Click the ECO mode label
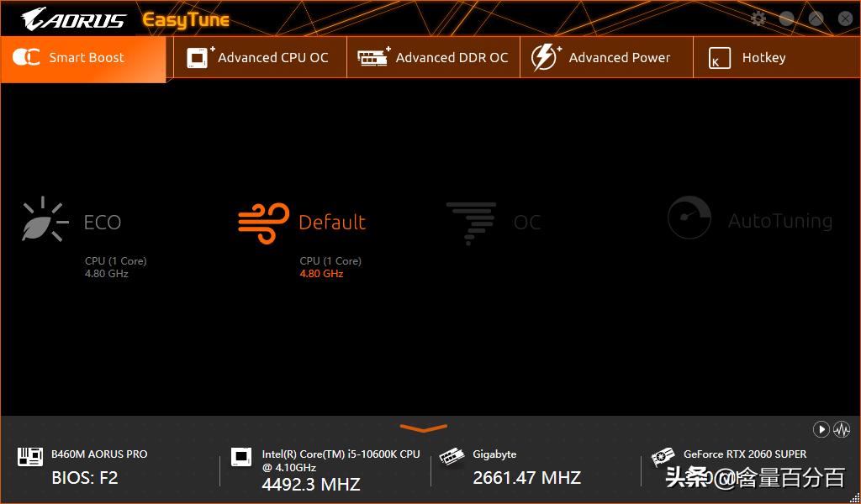The height and width of the screenshot is (504, 861). point(102,222)
